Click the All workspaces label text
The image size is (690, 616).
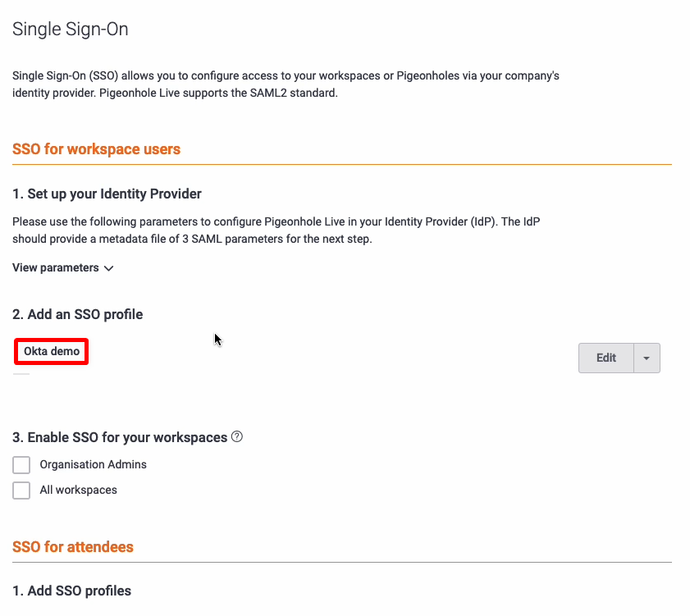pyautogui.click(x=78, y=491)
